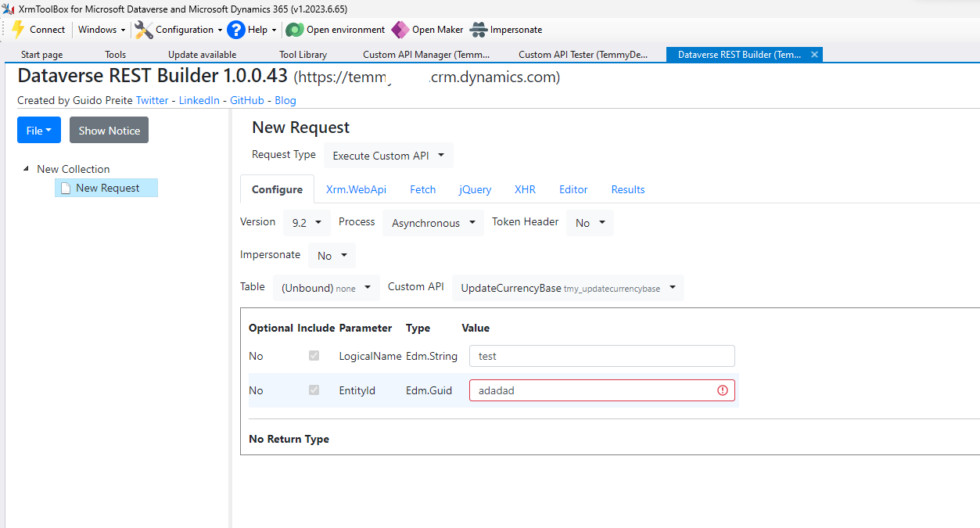Switch to the Update available tab
Image resolution: width=980 pixels, height=528 pixels.
click(x=203, y=55)
